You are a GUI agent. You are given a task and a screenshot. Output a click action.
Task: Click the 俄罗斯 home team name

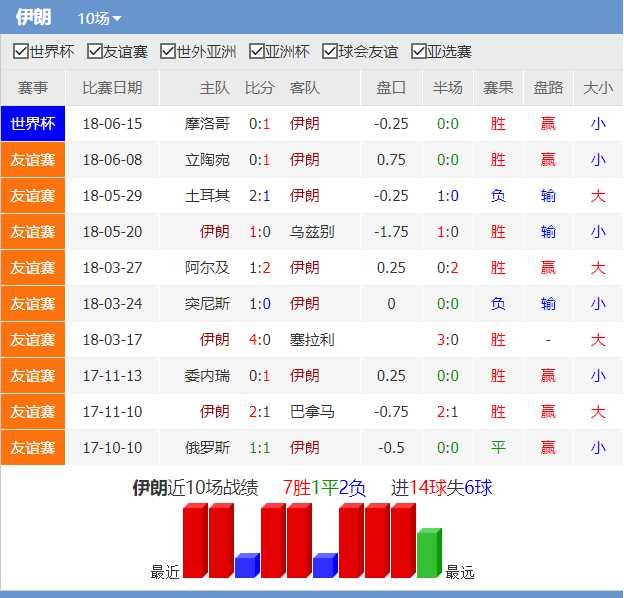pyautogui.click(x=207, y=448)
